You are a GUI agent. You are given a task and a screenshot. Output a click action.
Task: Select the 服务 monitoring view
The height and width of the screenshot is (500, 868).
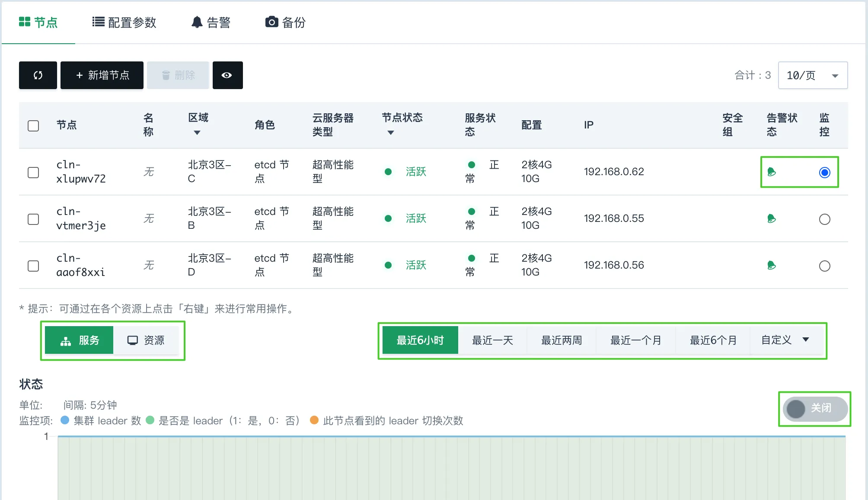point(79,340)
